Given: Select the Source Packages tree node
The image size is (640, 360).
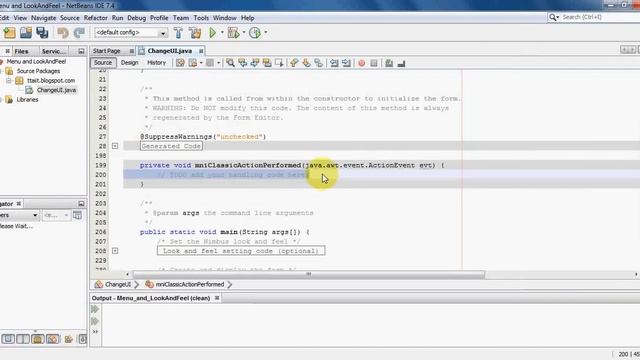Looking at the screenshot, I should coord(38,71).
